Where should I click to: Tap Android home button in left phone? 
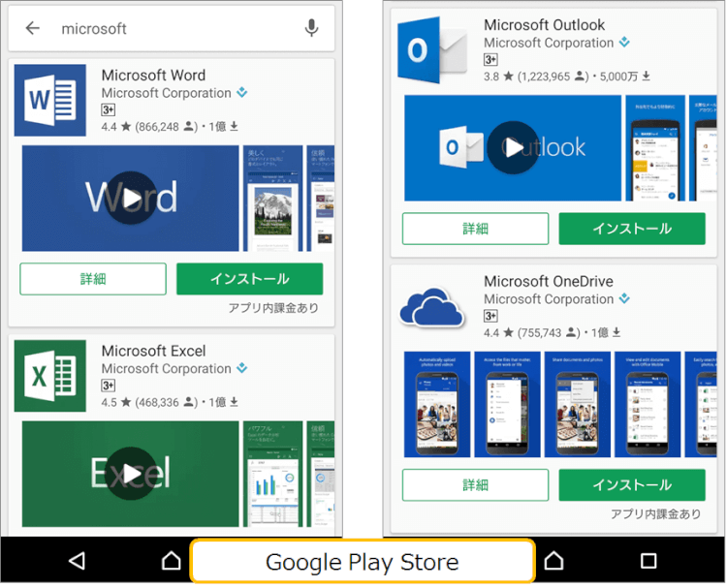[171, 561]
